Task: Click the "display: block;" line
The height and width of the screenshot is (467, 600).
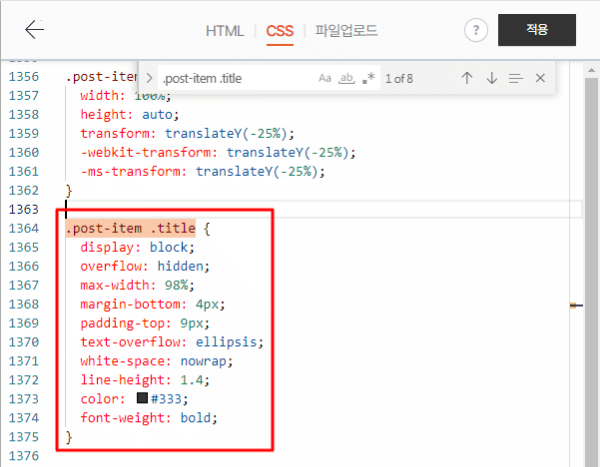Action: (137, 247)
